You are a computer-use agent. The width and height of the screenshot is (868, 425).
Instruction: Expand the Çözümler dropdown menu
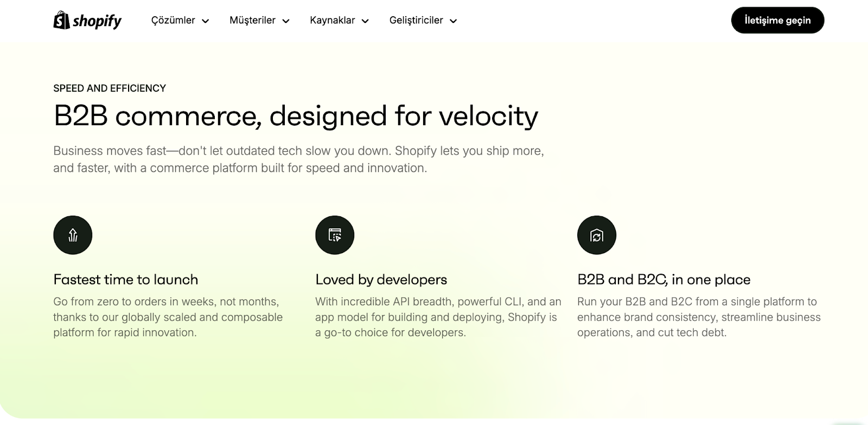pos(179,20)
